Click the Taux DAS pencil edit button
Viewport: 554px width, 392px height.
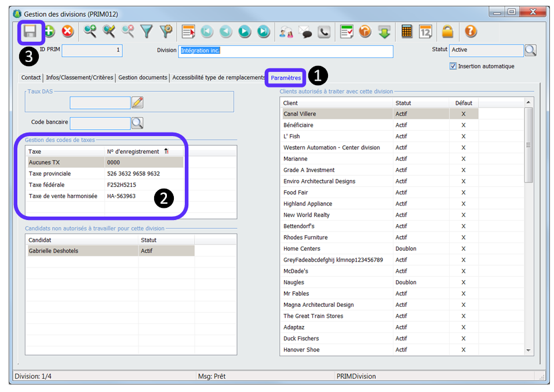point(137,102)
